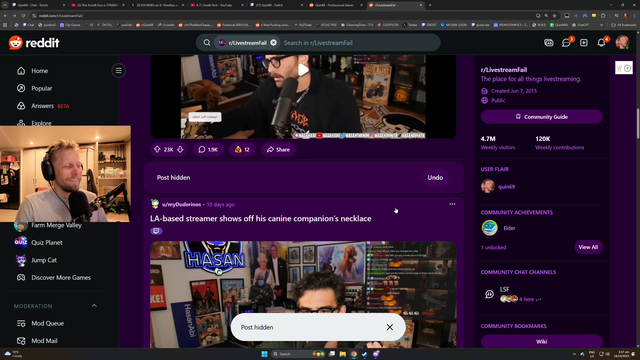Screen dimensions: 640x360
Task: Show hidden system tray icons
Action: tap(574, 354)
